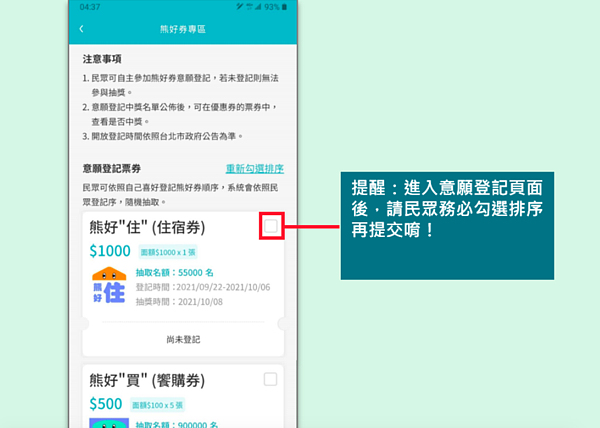The image size is (600, 428).
Task: Click the 面額$100 x 5 張 tag
Action: click(x=158, y=405)
